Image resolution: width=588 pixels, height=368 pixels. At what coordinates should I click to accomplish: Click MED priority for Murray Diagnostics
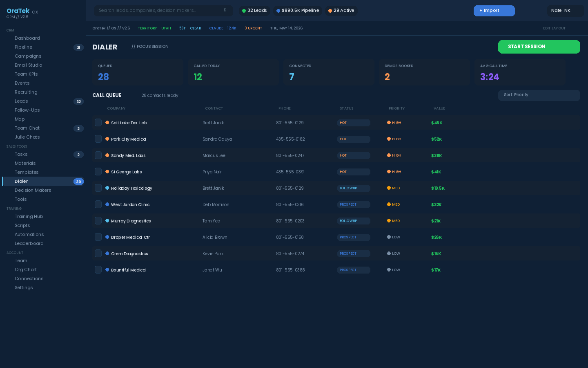[394, 221]
